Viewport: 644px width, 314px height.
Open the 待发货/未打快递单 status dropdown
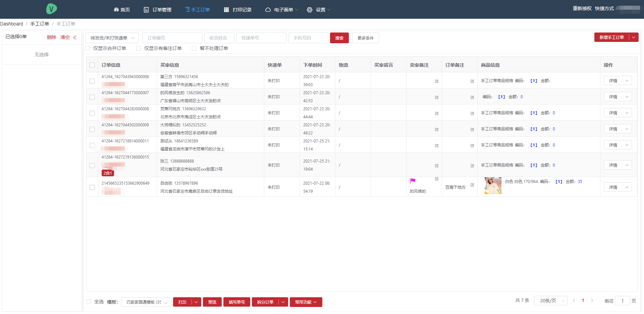[x=112, y=38]
